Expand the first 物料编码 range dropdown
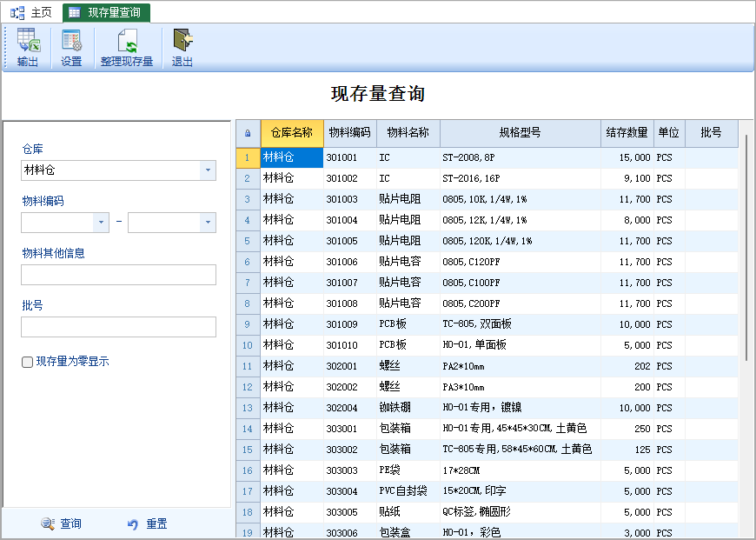The height and width of the screenshot is (540, 756). pyautogui.click(x=101, y=223)
